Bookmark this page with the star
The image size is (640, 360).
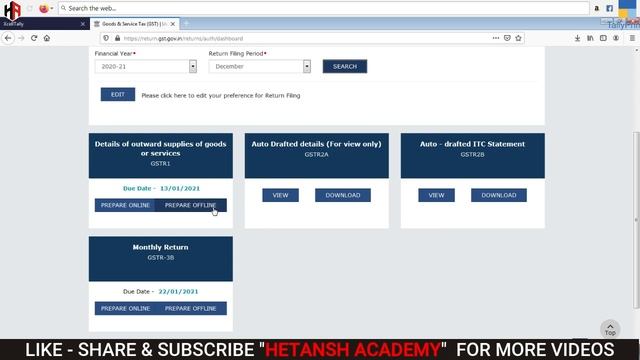(518, 38)
